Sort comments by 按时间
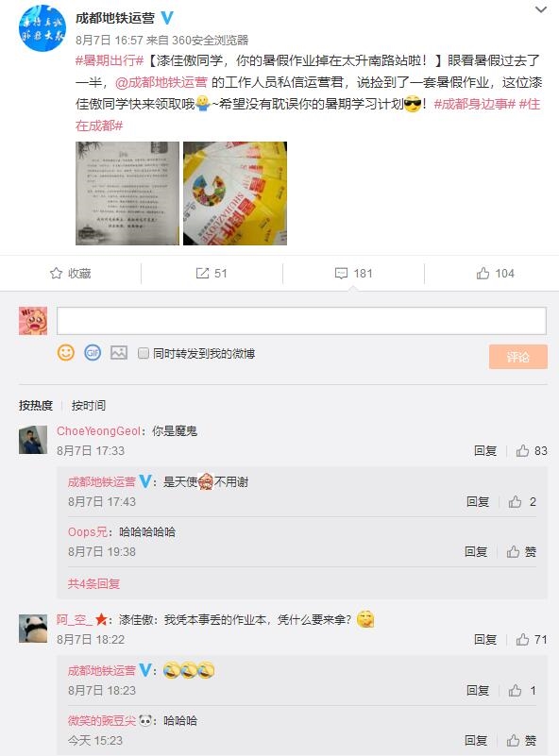559x756 pixels. pos(88,406)
